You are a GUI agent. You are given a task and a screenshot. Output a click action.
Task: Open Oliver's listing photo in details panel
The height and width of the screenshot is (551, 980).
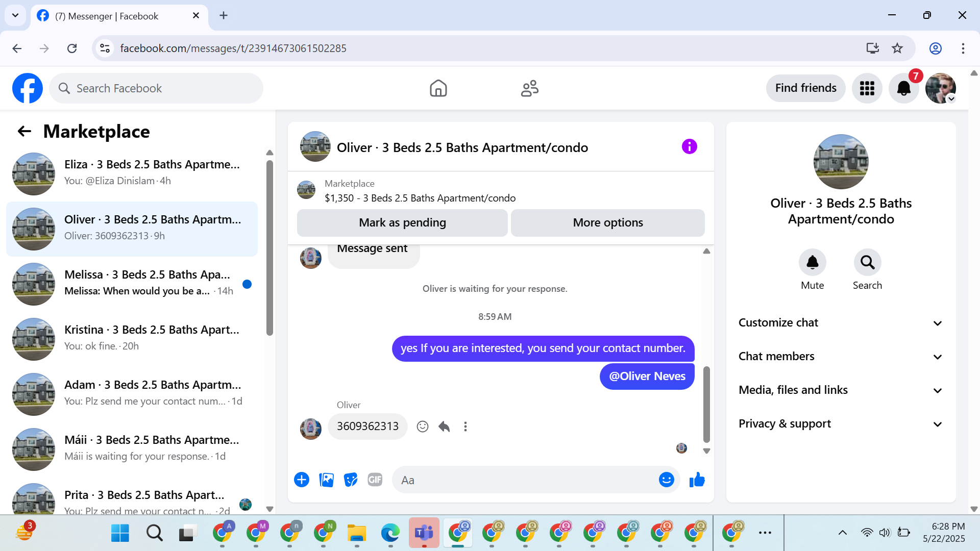pos(841,162)
